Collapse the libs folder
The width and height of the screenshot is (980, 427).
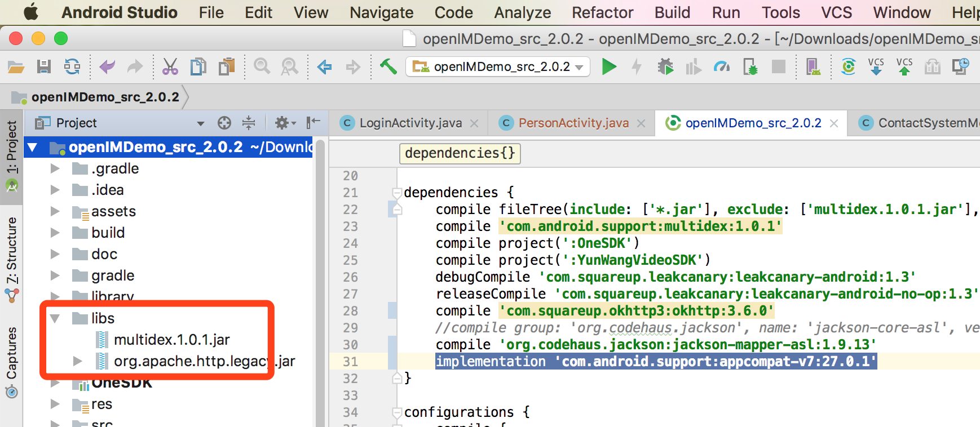[x=55, y=318]
